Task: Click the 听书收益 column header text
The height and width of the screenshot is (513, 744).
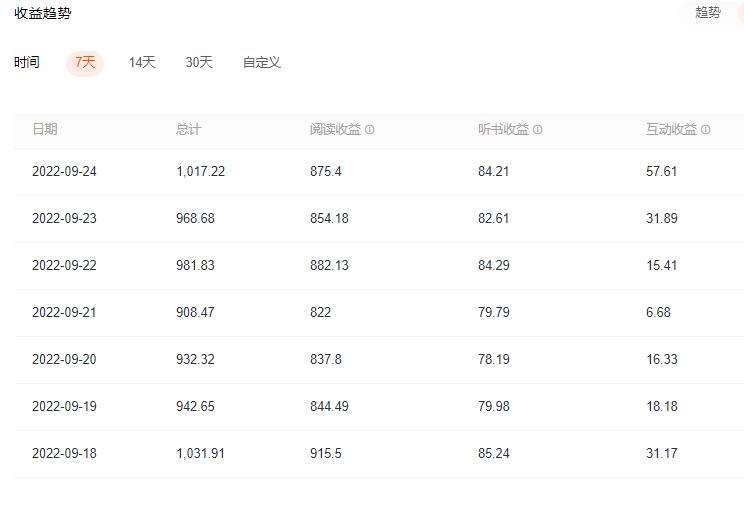Action: (503, 130)
